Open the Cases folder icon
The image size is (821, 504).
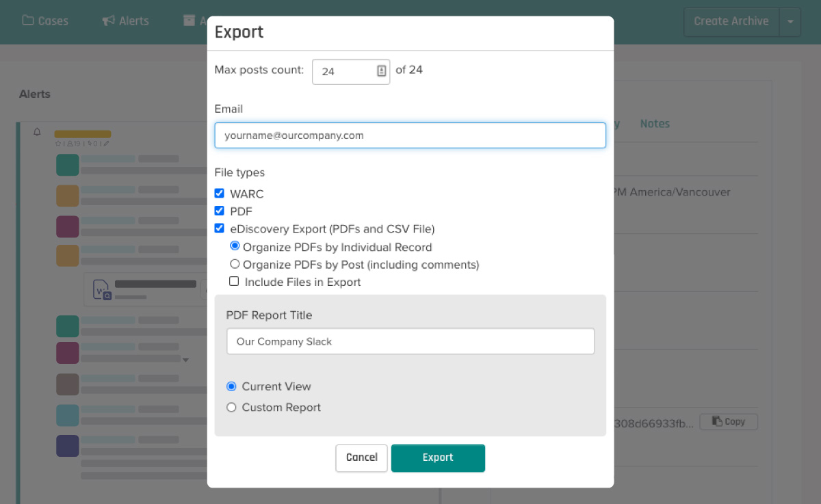(x=28, y=21)
